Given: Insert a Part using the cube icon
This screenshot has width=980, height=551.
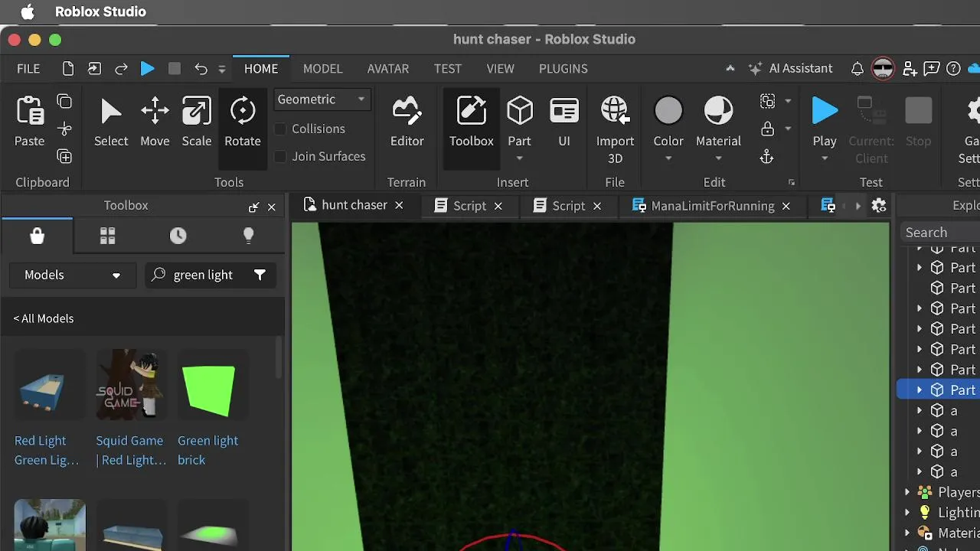Looking at the screenshot, I should 520,112.
